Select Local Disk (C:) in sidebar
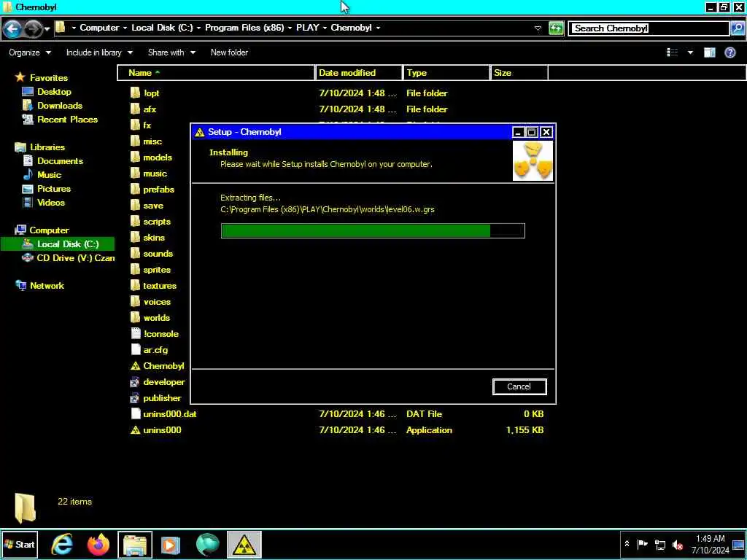 point(58,244)
